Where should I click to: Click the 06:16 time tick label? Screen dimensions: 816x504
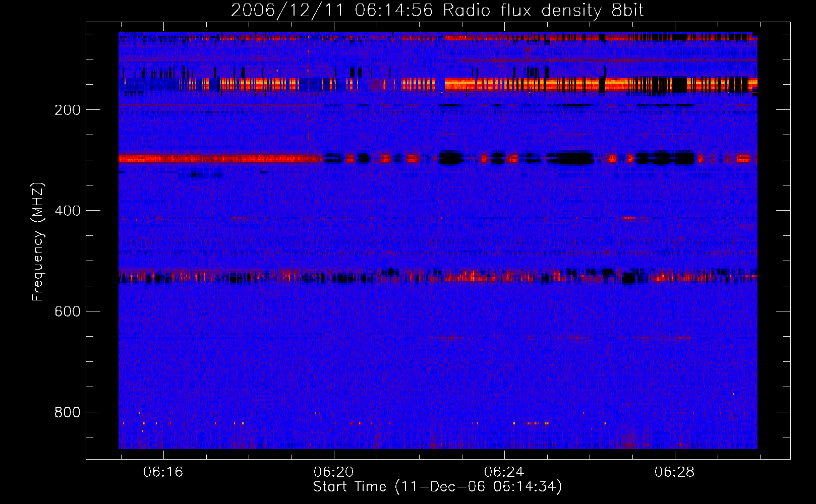click(x=163, y=472)
